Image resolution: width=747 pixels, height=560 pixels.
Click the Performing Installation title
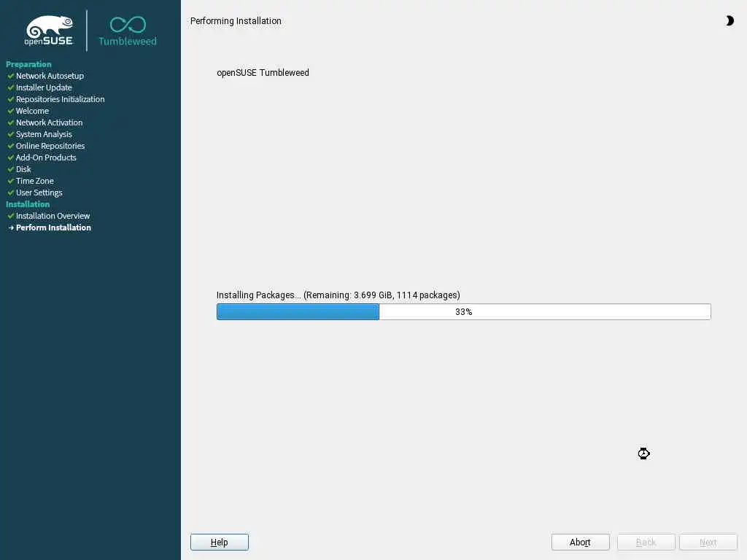tap(236, 21)
